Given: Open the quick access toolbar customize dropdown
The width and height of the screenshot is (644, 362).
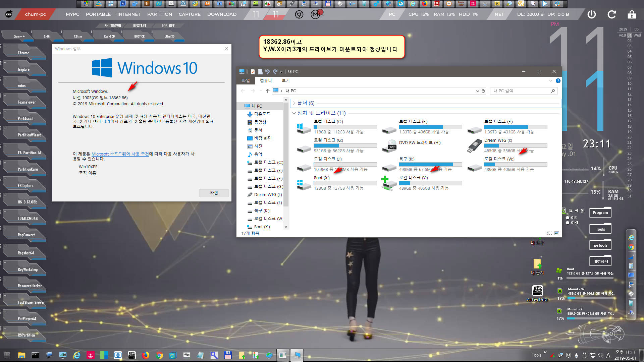Looking at the screenshot, I should click(x=281, y=72).
